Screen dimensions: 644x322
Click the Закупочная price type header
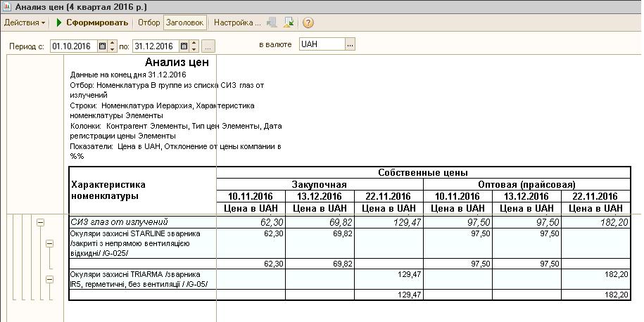(320, 184)
